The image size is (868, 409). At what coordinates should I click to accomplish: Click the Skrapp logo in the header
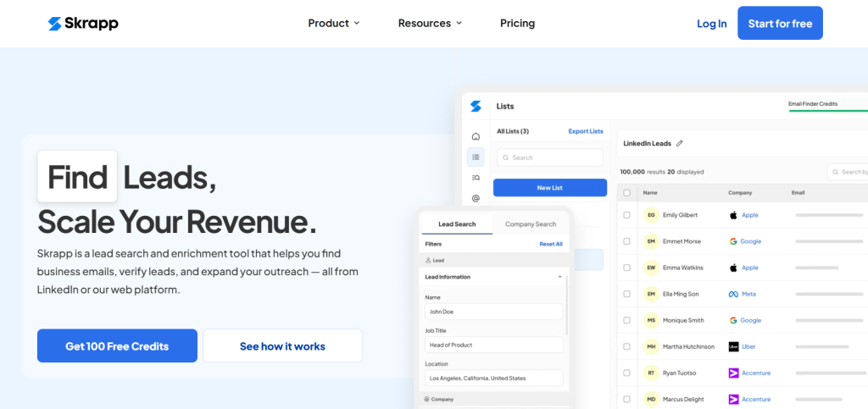(83, 24)
